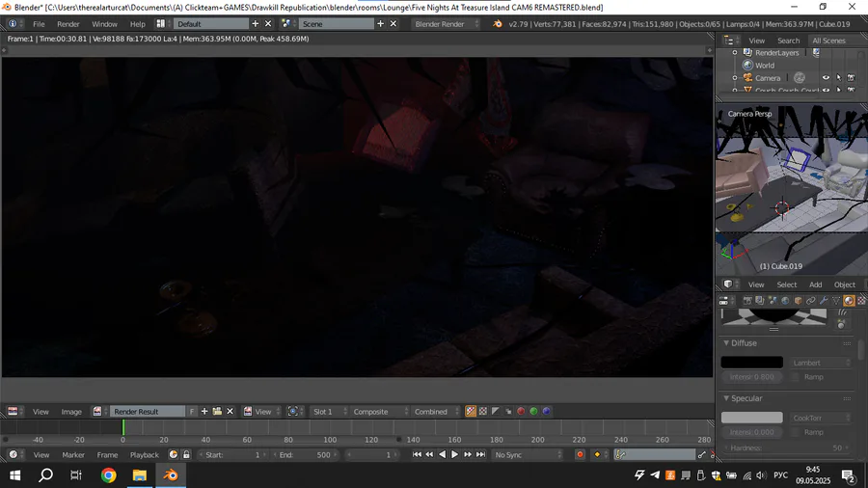The image size is (868, 488).
Task: Select the Material properties sphere tab
Action: coord(849,301)
